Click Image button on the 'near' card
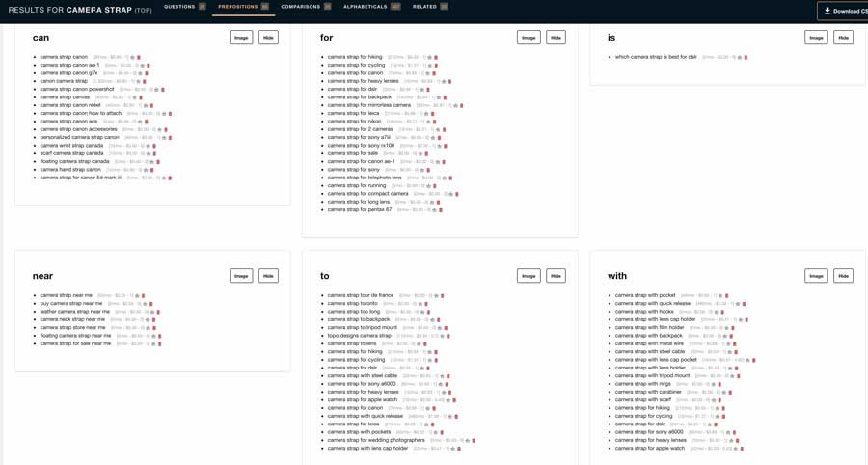Image resolution: width=868 pixels, height=465 pixels. coord(241,276)
